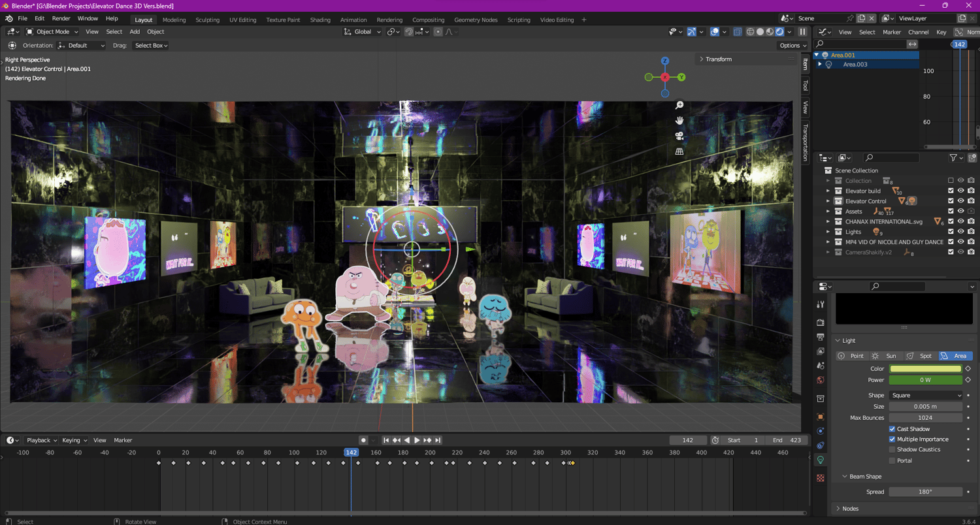The height and width of the screenshot is (525, 980).
Task: Open the Shape dropdown set to Square
Action: (x=926, y=395)
